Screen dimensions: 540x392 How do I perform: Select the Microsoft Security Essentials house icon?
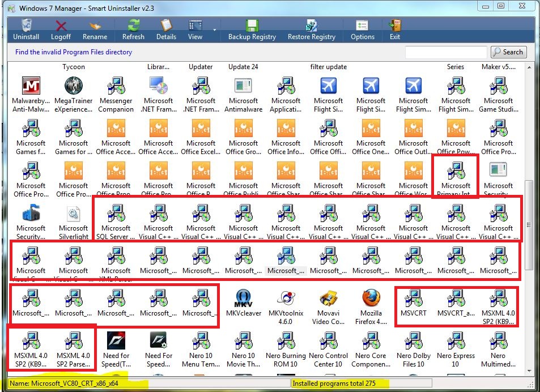coord(31,213)
